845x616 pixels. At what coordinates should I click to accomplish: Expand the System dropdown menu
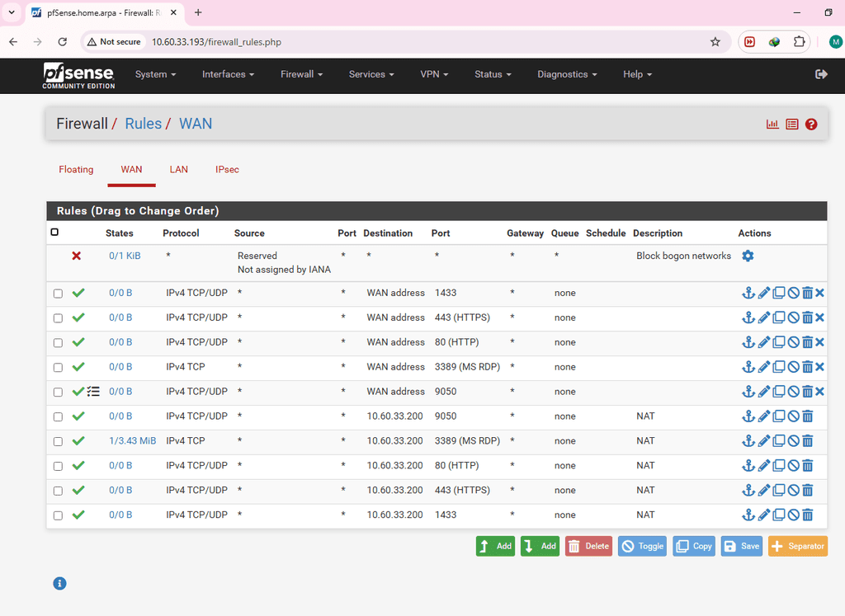(155, 74)
